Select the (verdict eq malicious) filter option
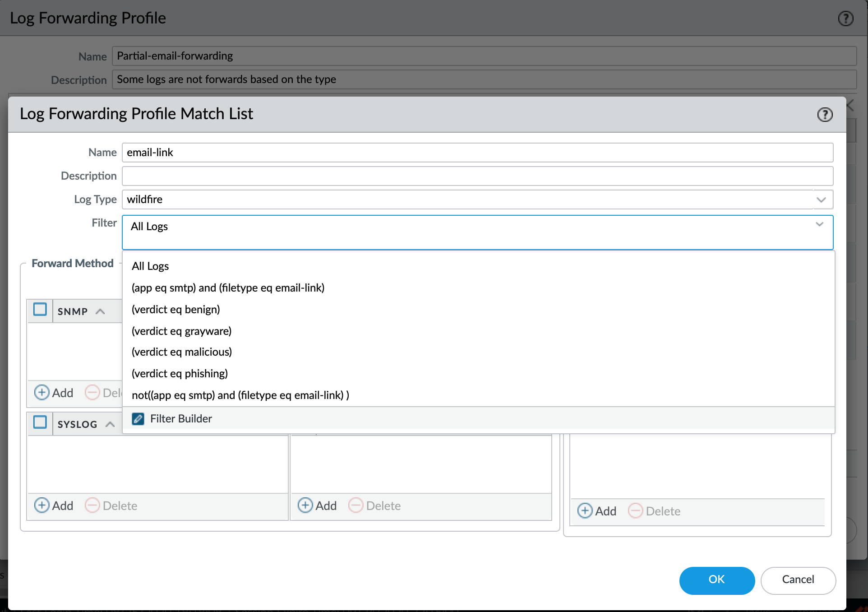The height and width of the screenshot is (612, 868). [x=181, y=352]
